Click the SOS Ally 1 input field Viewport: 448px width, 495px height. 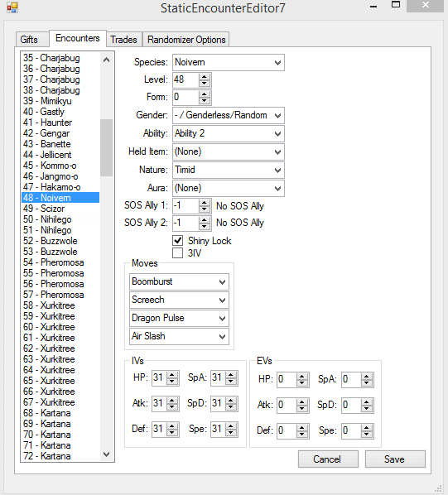(x=186, y=206)
